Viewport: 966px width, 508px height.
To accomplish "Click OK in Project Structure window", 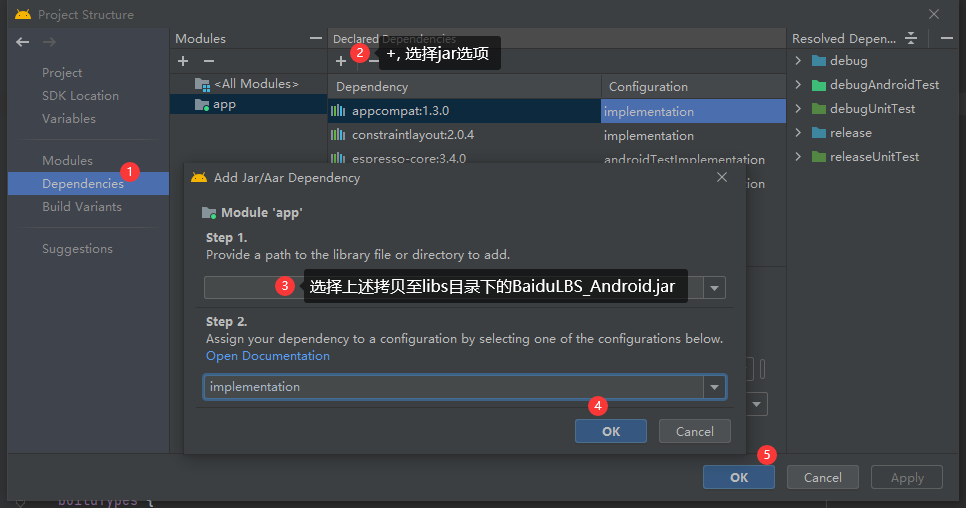I will 739,477.
